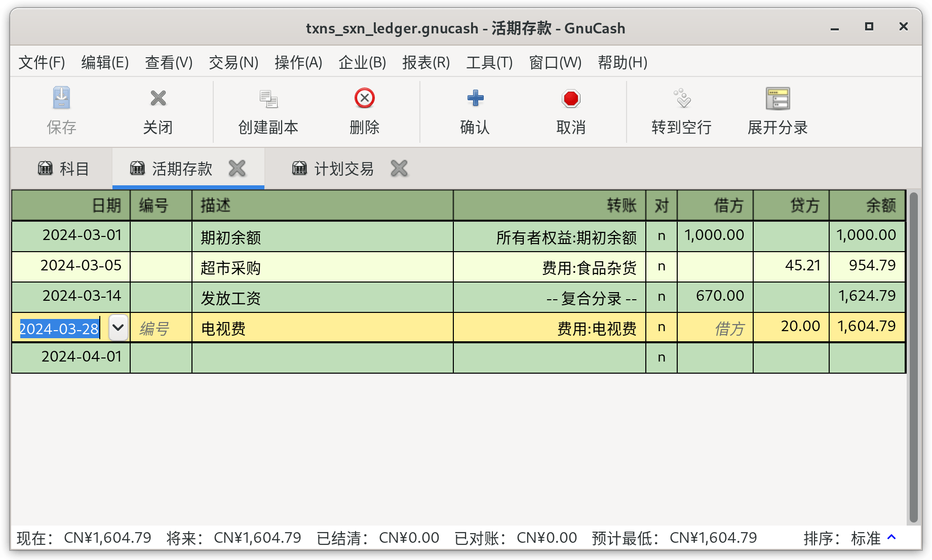Click the Duplicate (创建副本) toolbar icon
Screen dimensions: 932x560
268,98
